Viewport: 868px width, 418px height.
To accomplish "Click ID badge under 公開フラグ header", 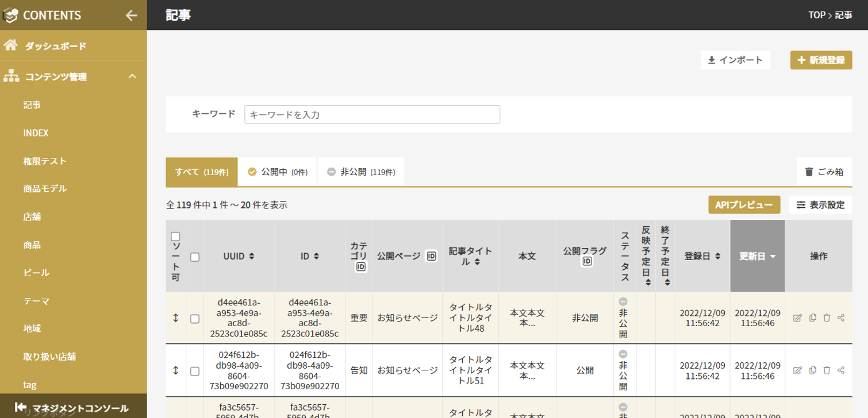I will [587, 261].
